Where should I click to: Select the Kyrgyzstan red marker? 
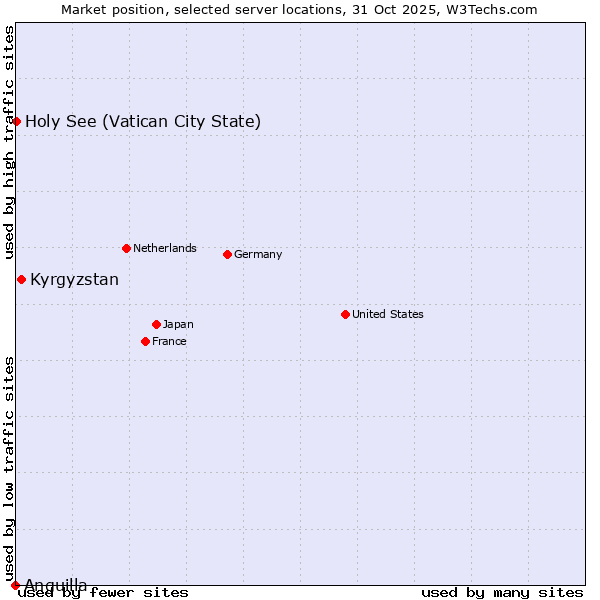(21, 279)
